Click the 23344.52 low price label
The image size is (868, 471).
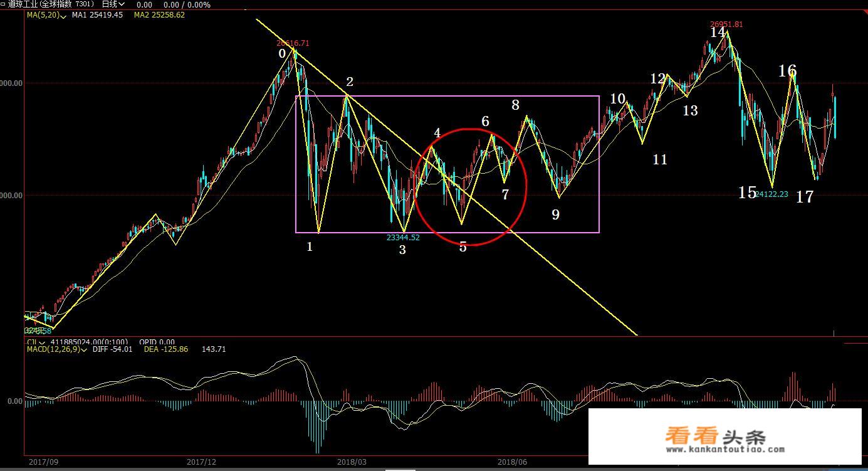pyautogui.click(x=403, y=237)
